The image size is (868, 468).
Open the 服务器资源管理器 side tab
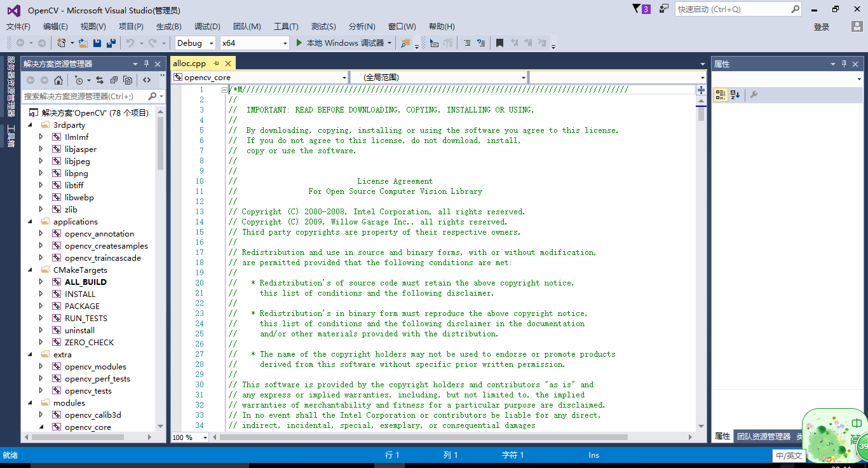(11, 86)
